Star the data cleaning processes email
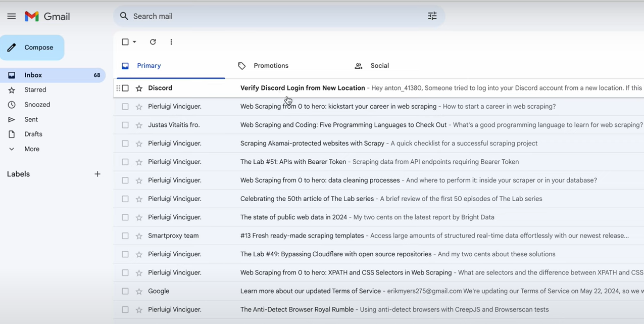 [139, 180]
